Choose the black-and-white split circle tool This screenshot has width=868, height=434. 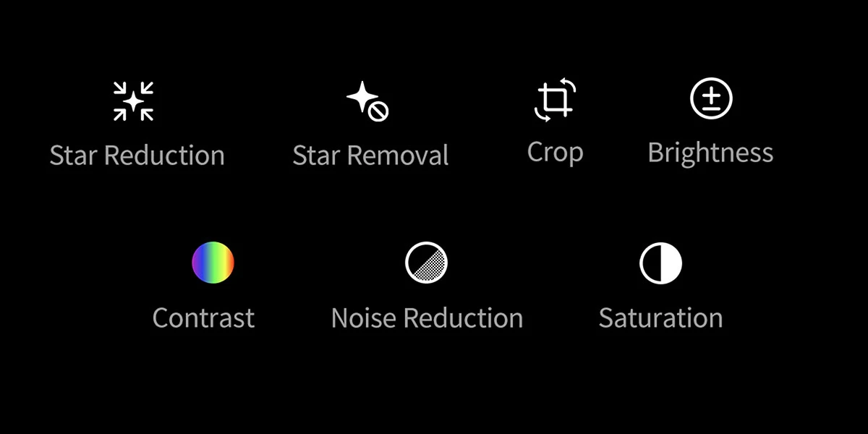[660, 263]
